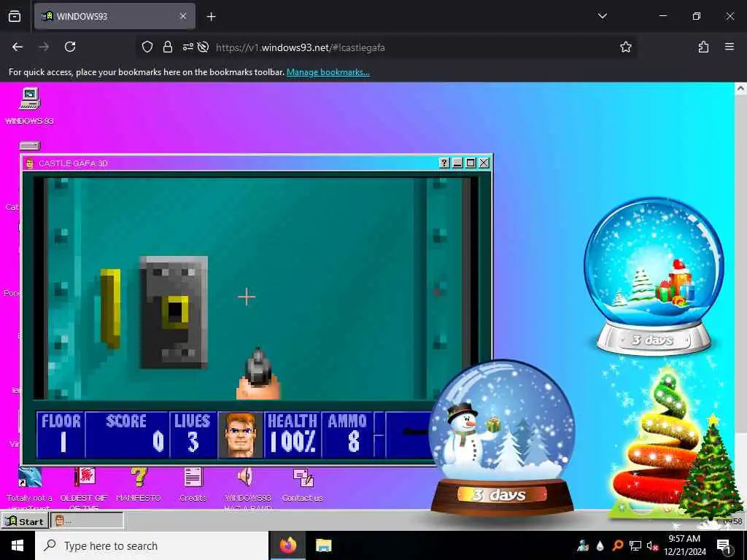Click the yellow key object in game
The width and height of the screenshot is (747, 560).
pyautogui.click(x=110, y=308)
